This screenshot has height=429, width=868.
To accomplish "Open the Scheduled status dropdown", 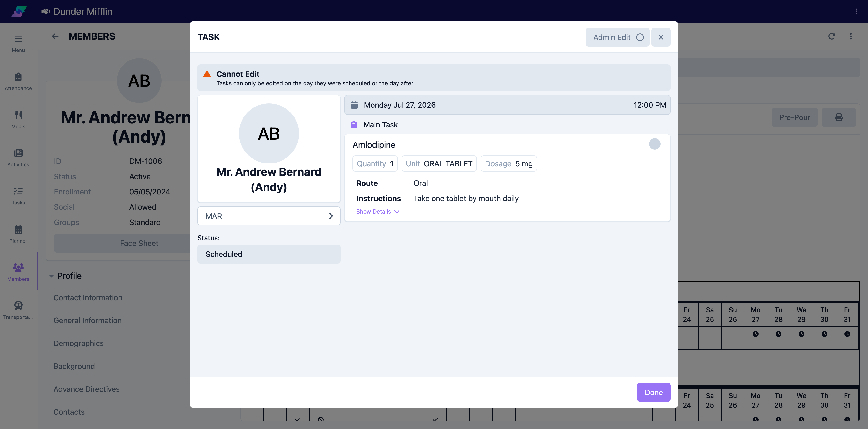I will [x=269, y=254].
